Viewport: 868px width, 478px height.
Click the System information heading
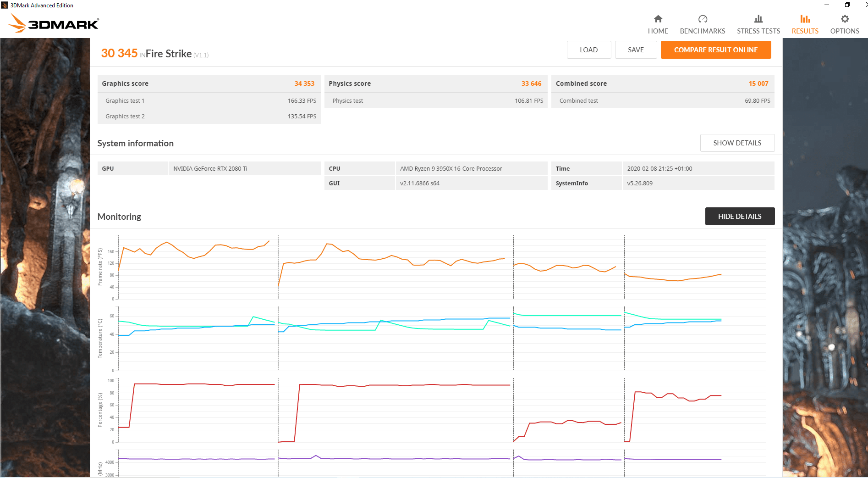(135, 144)
